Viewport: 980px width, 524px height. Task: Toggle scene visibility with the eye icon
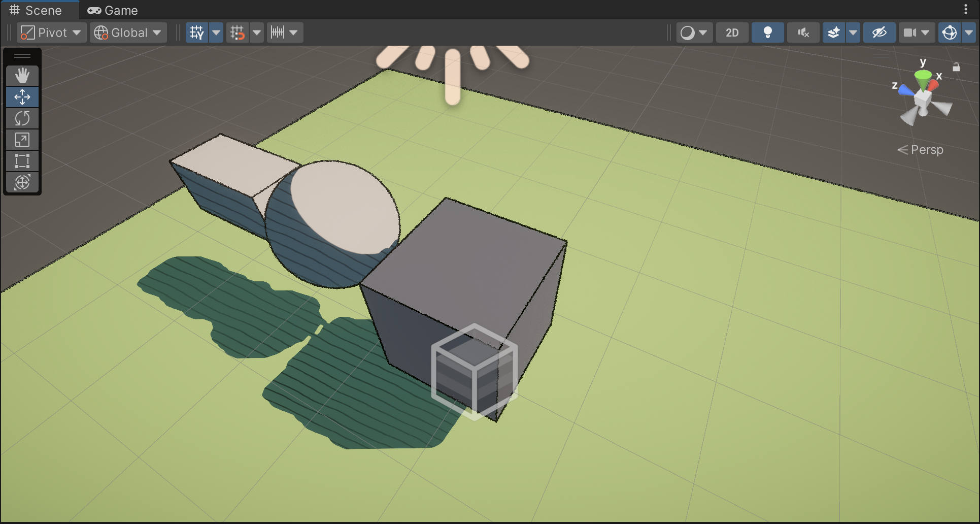[x=879, y=32]
